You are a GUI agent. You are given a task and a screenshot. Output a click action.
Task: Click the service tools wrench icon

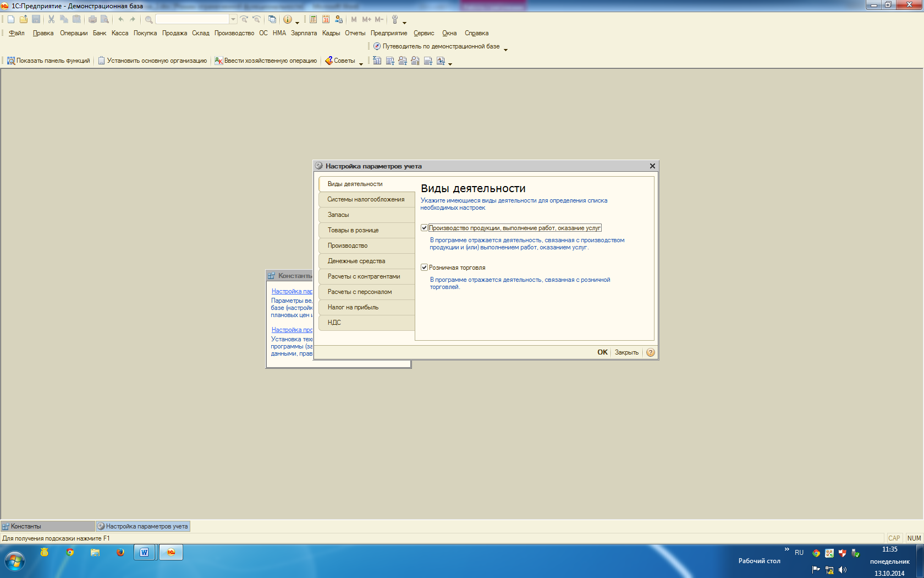coord(395,19)
